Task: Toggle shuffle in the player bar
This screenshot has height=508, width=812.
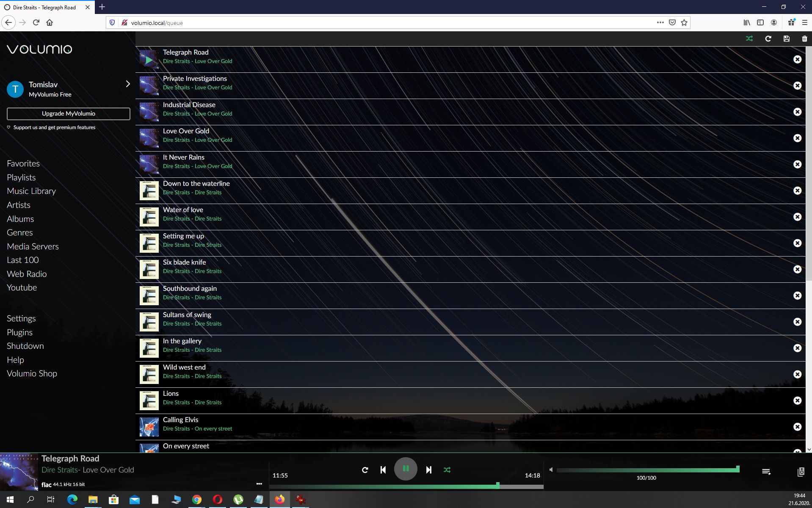Action: (447, 470)
